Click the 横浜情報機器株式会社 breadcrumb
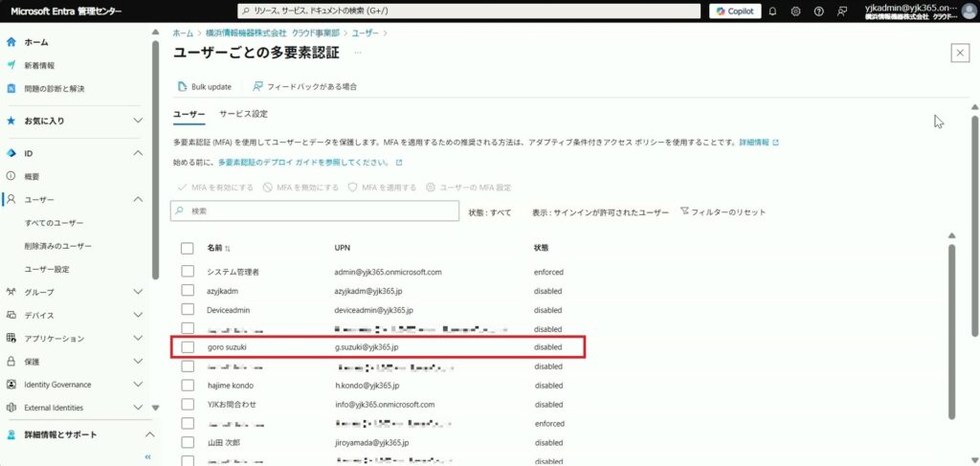The height and width of the screenshot is (466, 980). point(274,32)
